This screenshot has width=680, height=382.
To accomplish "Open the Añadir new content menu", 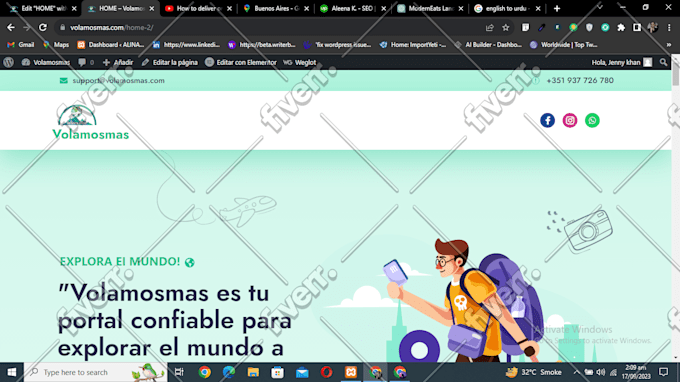I will click(x=118, y=62).
